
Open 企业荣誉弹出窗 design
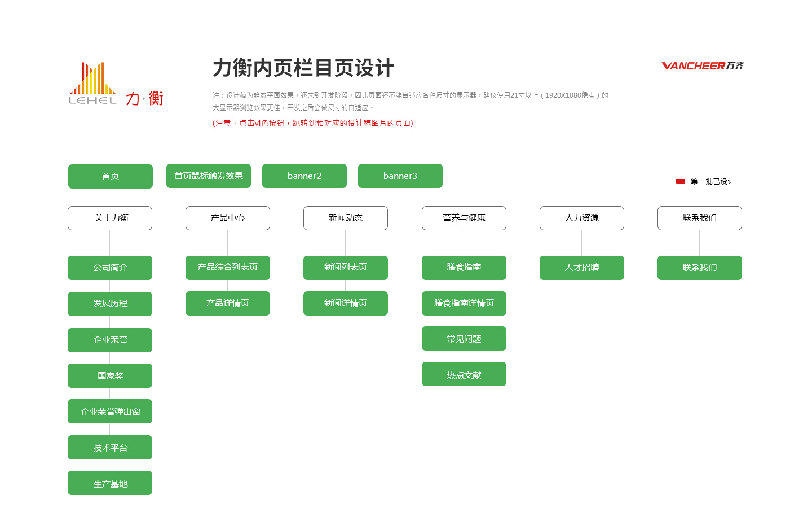110,411
